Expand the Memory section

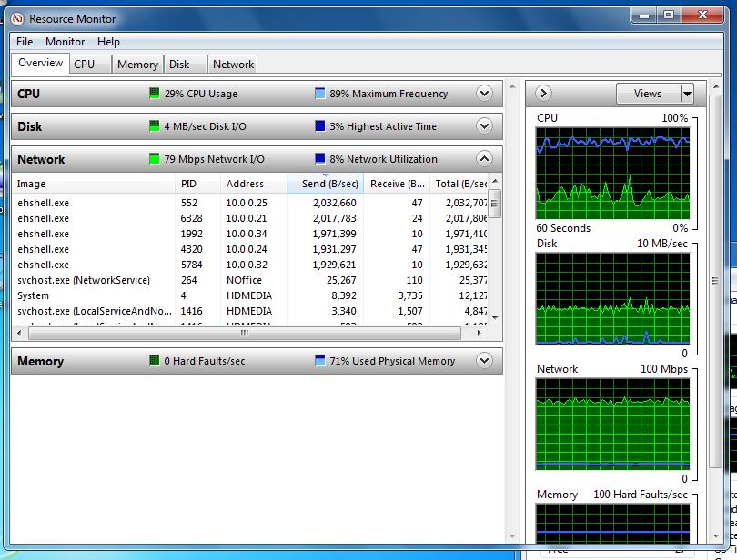pos(484,361)
